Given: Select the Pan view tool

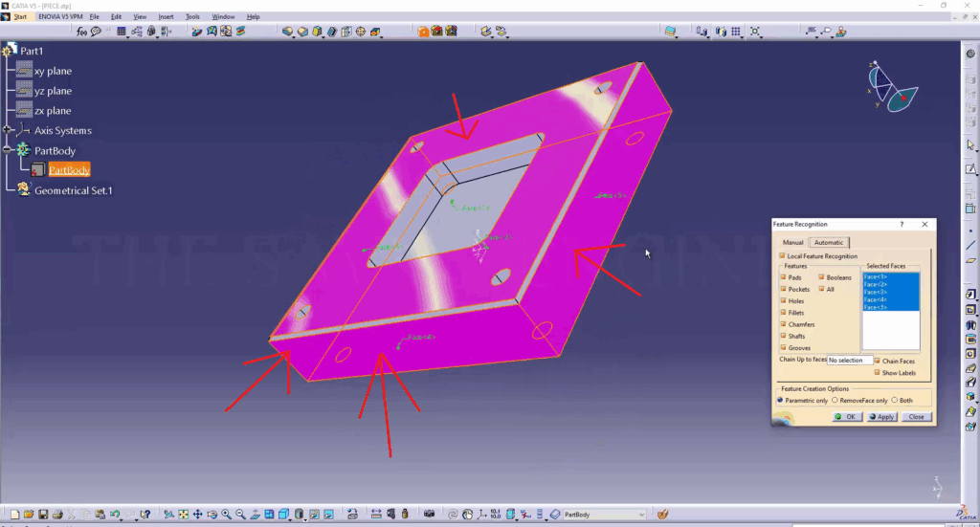Looking at the screenshot, I should coord(197,515).
